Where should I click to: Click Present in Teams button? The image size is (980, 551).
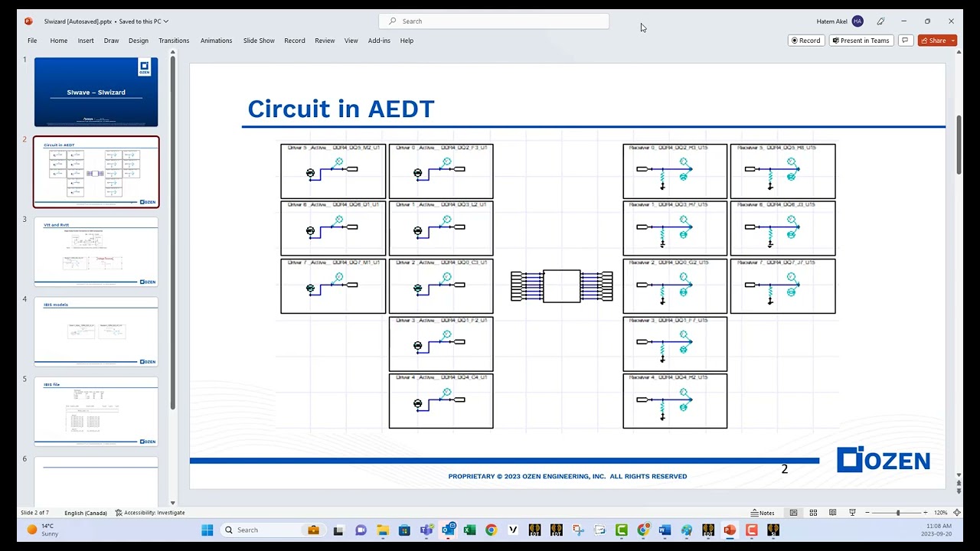pyautogui.click(x=861, y=41)
